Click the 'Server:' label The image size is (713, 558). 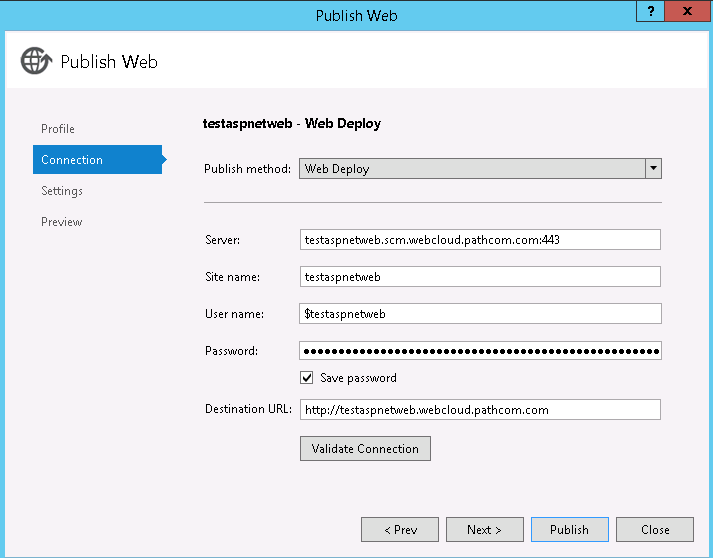[x=222, y=240]
